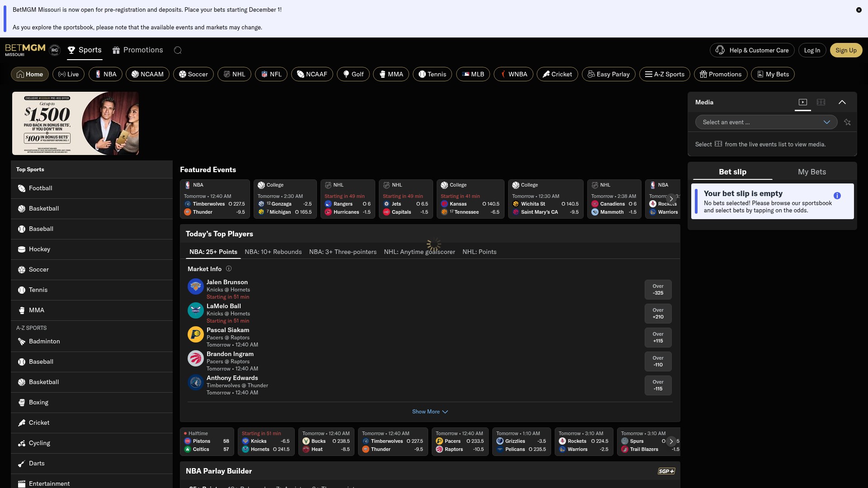Select LaMelo Ball Over +210 odds
Viewport: 868px width, 488px height.
(658, 314)
